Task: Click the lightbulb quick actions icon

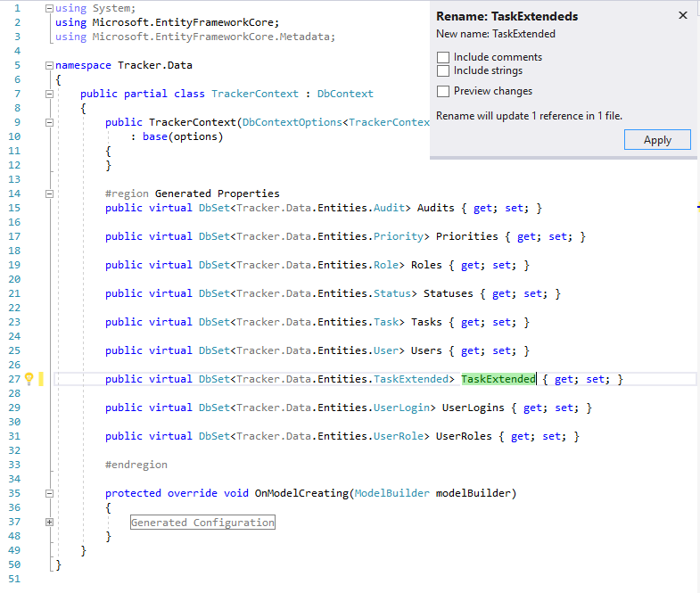Action: click(29, 379)
